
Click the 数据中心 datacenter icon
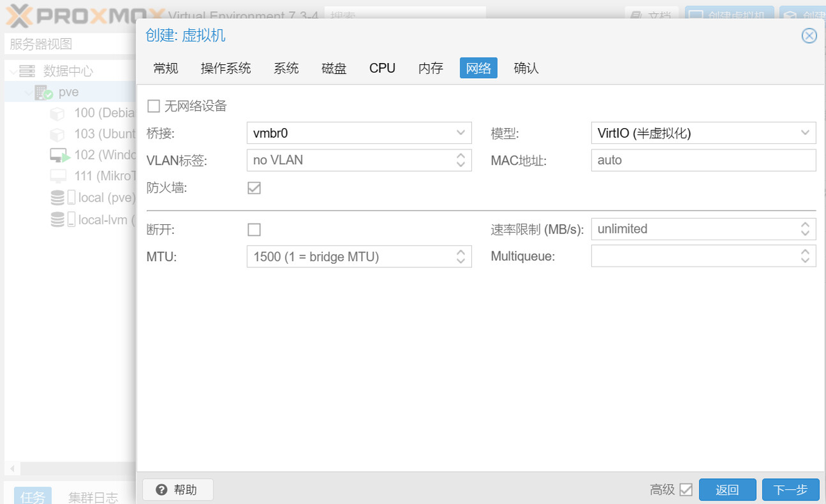(27, 71)
